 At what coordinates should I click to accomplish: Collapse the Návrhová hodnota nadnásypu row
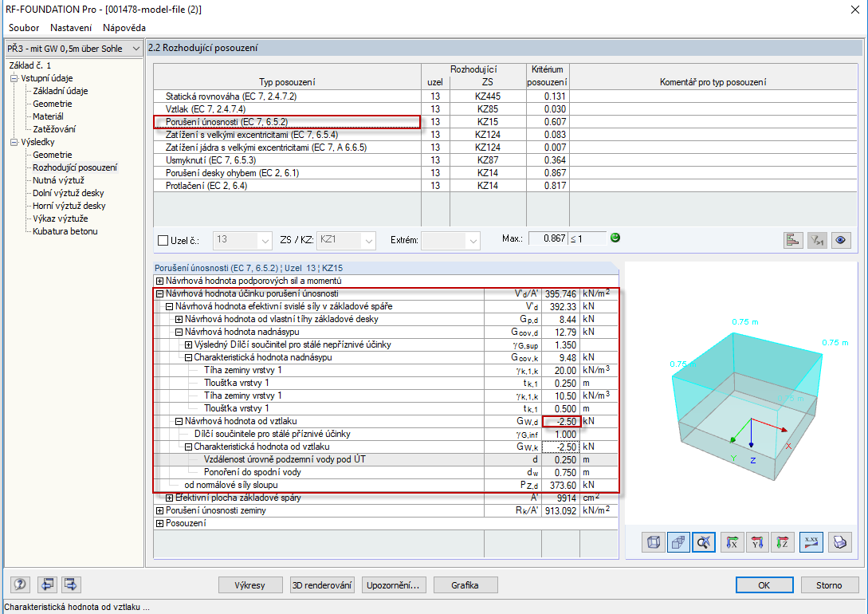[x=179, y=333]
